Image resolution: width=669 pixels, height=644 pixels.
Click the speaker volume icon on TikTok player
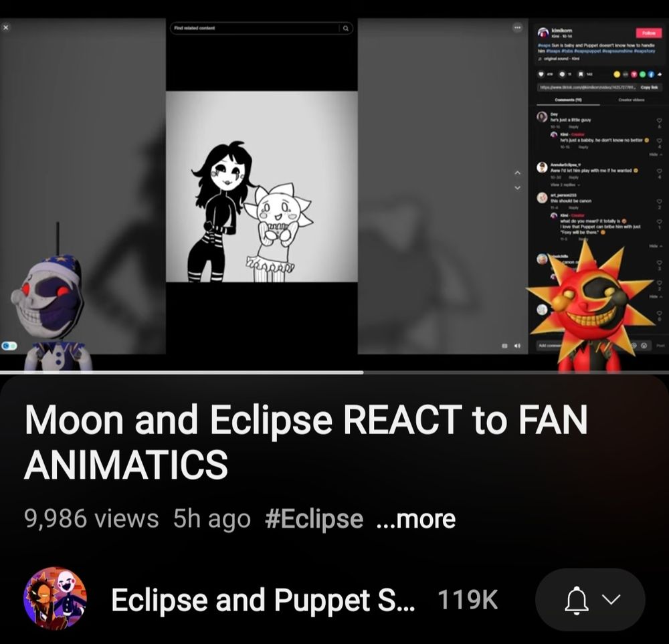[518, 346]
